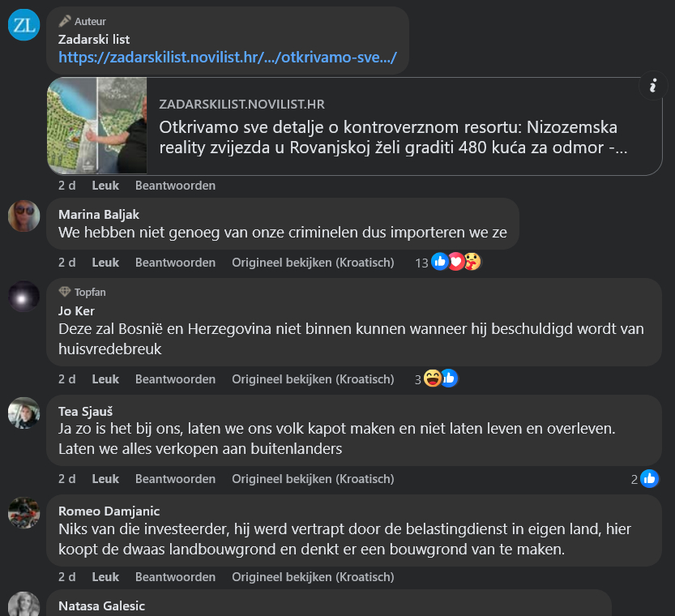Click Jo Ker's profile avatar

(23, 297)
